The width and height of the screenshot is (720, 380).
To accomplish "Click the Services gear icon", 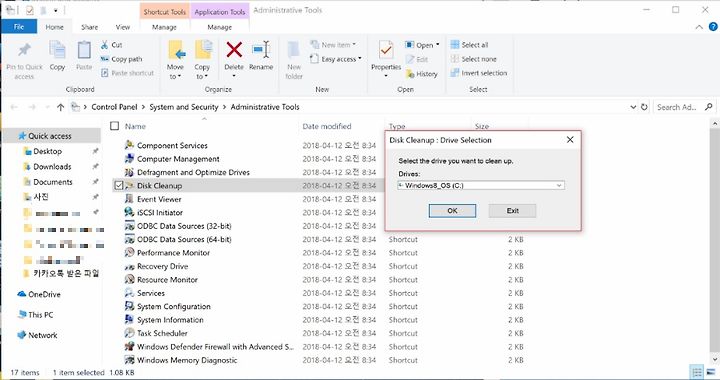I will click(129, 293).
